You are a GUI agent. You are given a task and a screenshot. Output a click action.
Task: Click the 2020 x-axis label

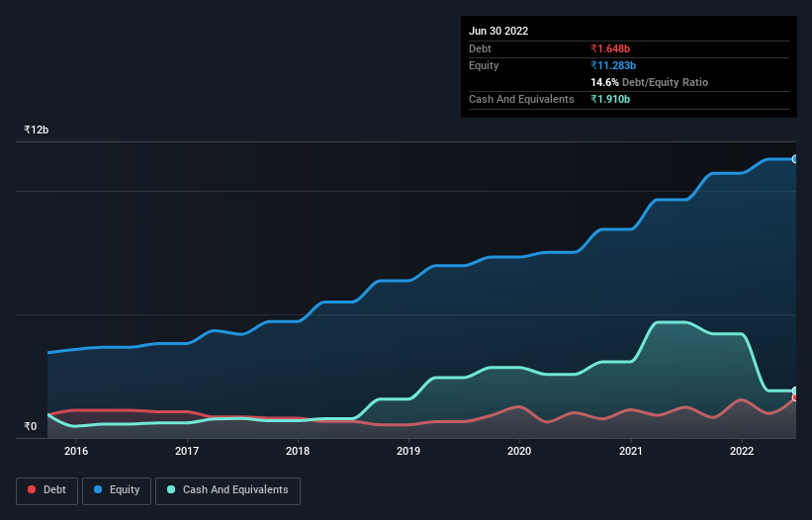coord(519,451)
